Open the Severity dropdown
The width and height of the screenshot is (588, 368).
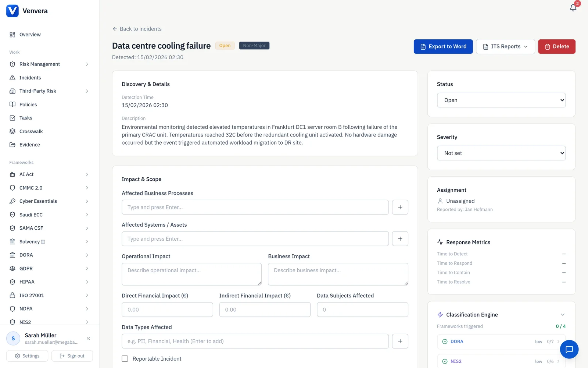[501, 153]
